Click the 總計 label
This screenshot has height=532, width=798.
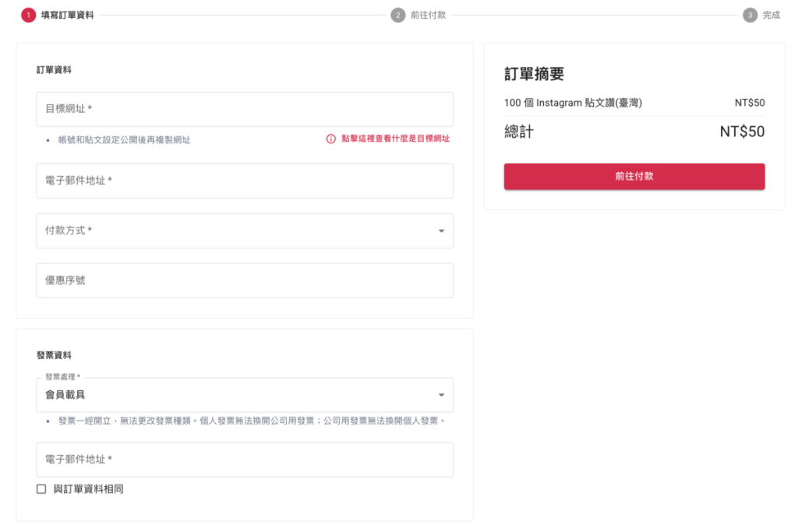click(519, 132)
